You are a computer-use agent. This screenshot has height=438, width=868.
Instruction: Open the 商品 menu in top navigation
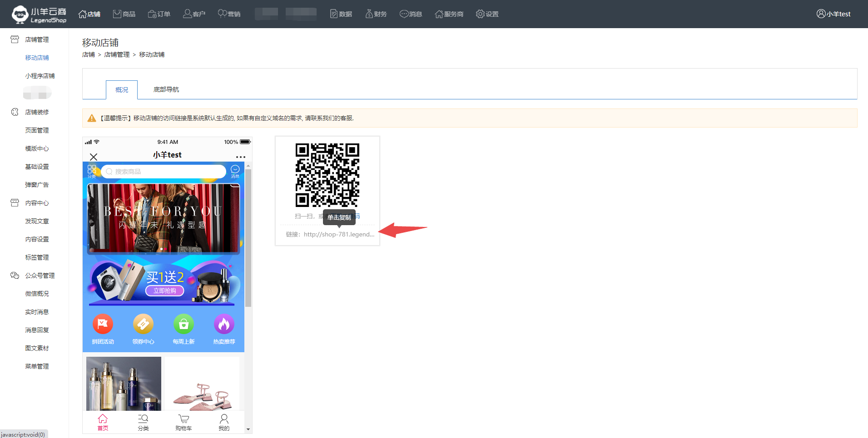[124, 14]
